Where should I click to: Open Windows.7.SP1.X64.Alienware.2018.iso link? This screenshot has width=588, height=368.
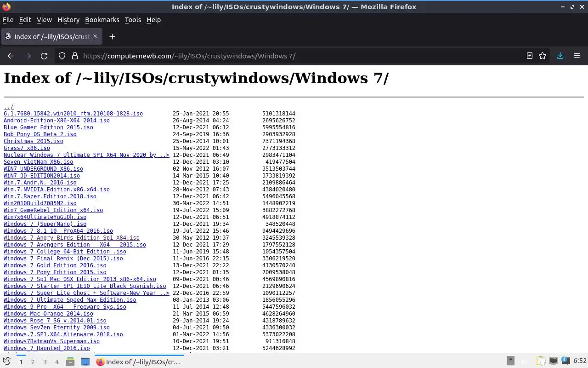point(63,334)
